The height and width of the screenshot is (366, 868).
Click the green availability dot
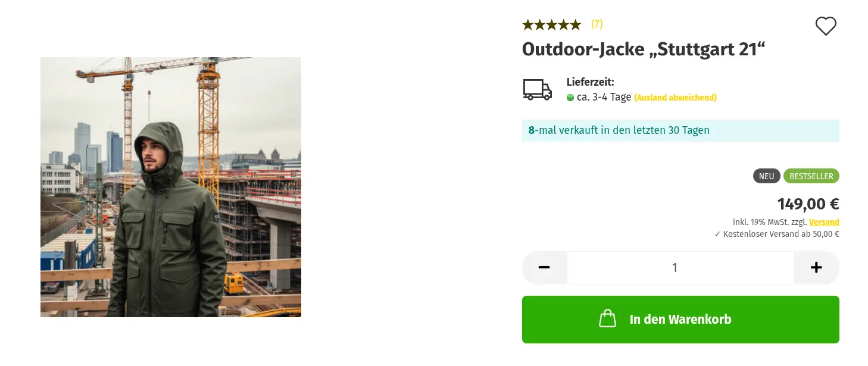pos(570,98)
